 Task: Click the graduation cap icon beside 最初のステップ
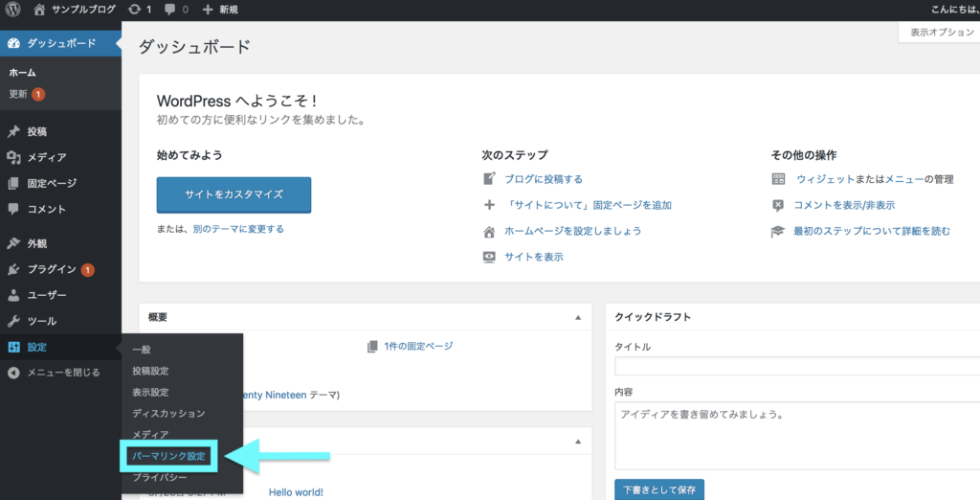click(x=777, y=232)
